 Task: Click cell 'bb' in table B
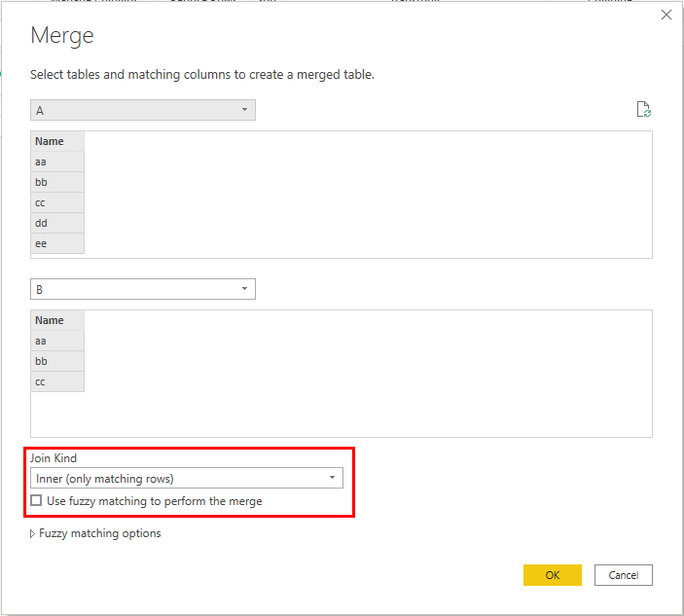point(57,361)
